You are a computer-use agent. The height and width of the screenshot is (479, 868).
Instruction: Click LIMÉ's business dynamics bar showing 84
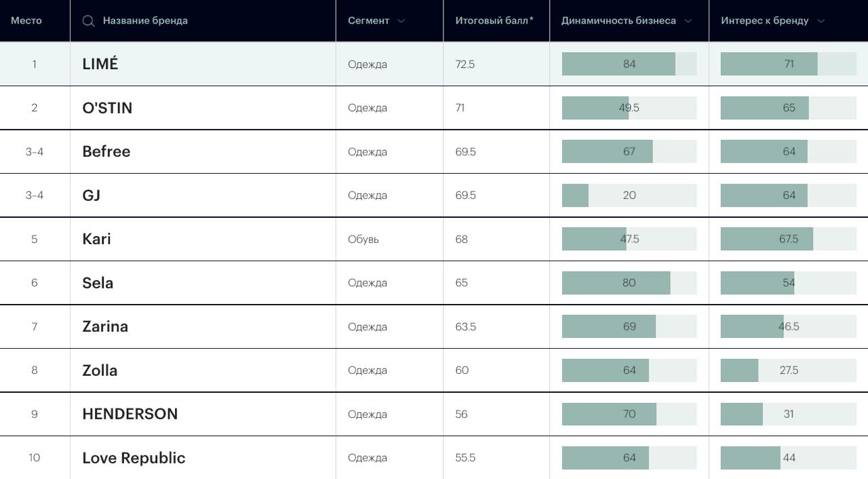tap(629, 64)
